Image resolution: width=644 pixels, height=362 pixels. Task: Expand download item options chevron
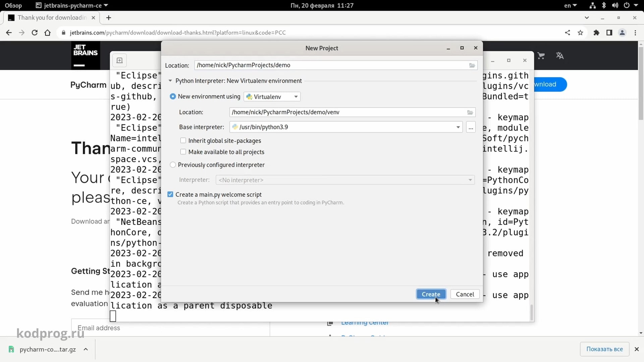[86, 349]
